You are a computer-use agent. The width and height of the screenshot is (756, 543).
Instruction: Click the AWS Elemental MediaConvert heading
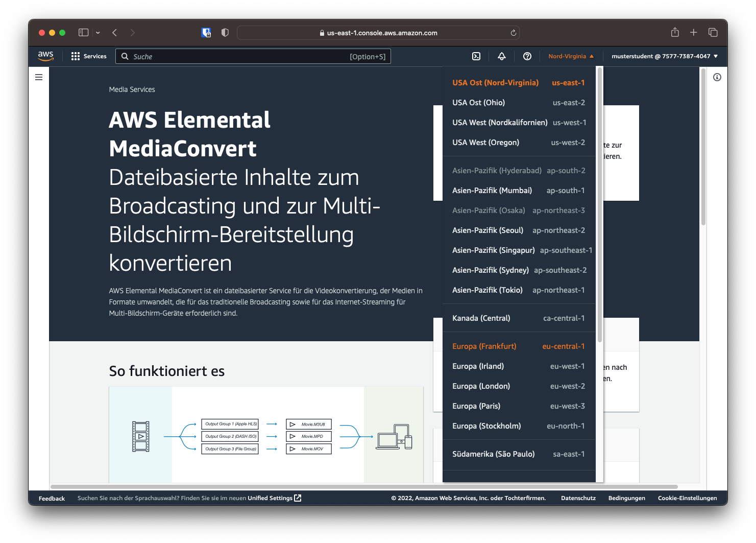[189, 134]
